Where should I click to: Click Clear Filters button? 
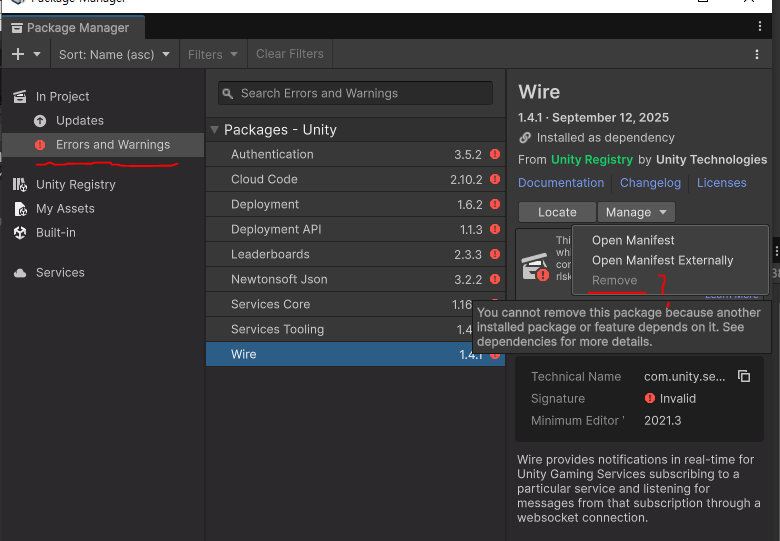(x=290, y=54)
